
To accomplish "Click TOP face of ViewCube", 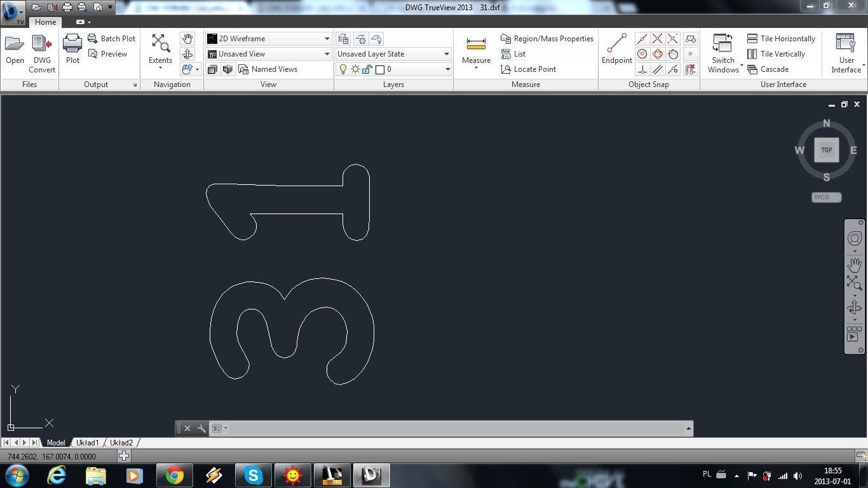I will (826, 150).
